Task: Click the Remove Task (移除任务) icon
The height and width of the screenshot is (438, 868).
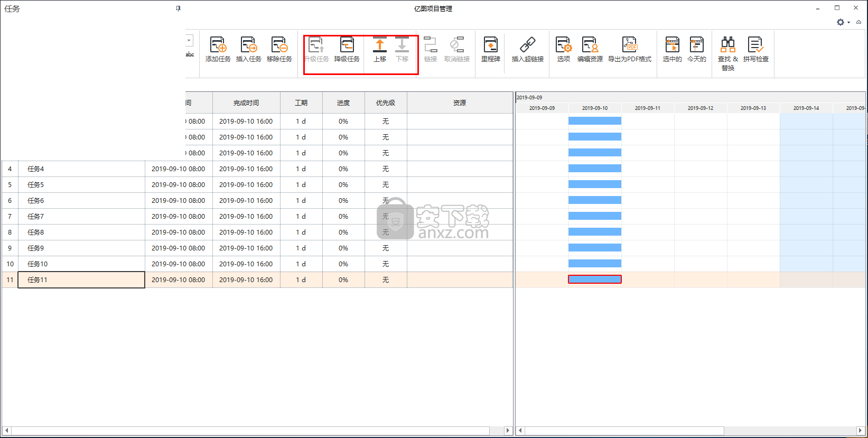Action: pyautogui.click(x=279, y=49)
